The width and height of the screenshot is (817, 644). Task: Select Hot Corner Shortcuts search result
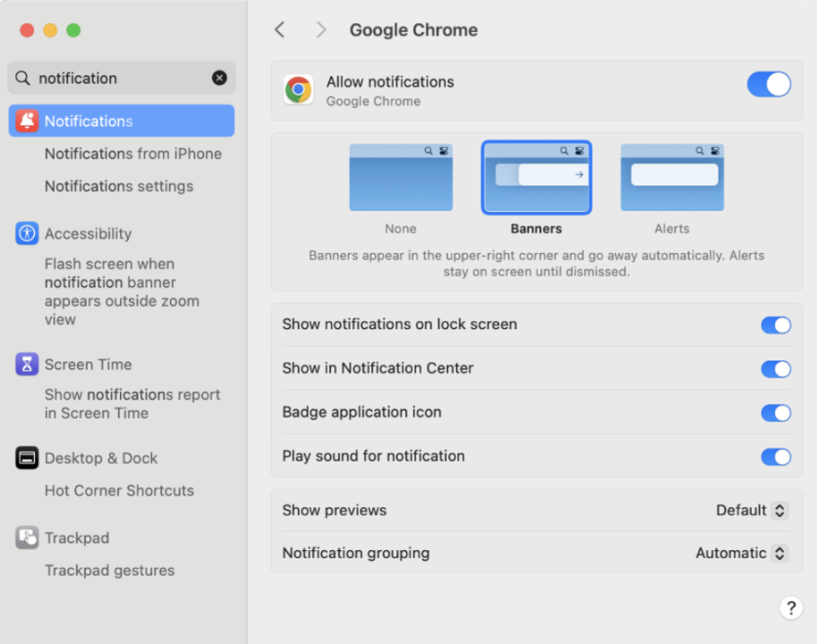click(119, 490)
